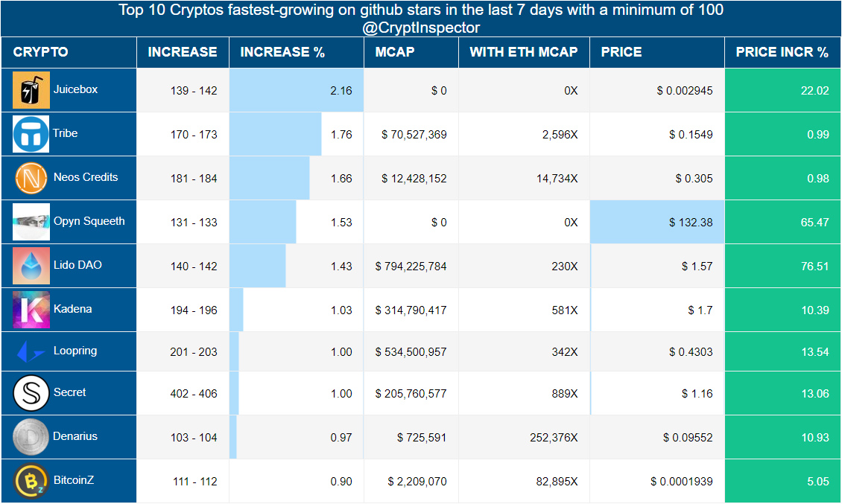This screenshot has width=842, height=504.
Task: Click price value $ 0.4303
Action: [691, 353]
